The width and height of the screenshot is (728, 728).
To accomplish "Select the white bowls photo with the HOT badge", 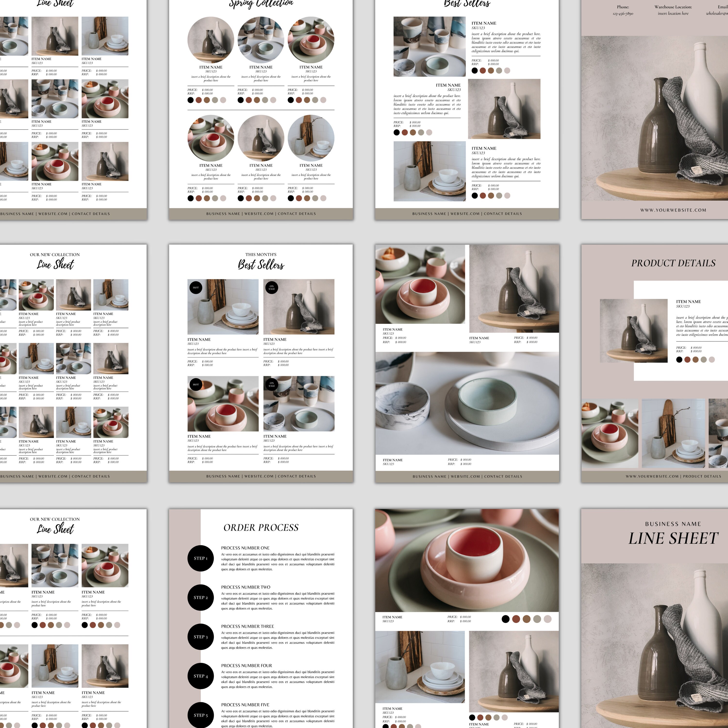I will pyautogui.click(x=223, y=307).
